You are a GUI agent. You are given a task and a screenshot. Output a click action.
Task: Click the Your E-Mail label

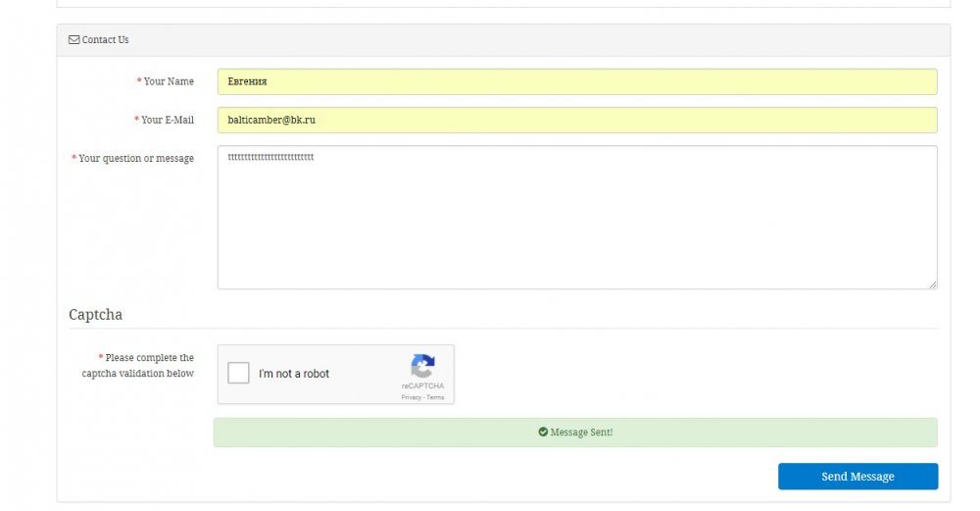pyautogui.click(x=168, y=120)
